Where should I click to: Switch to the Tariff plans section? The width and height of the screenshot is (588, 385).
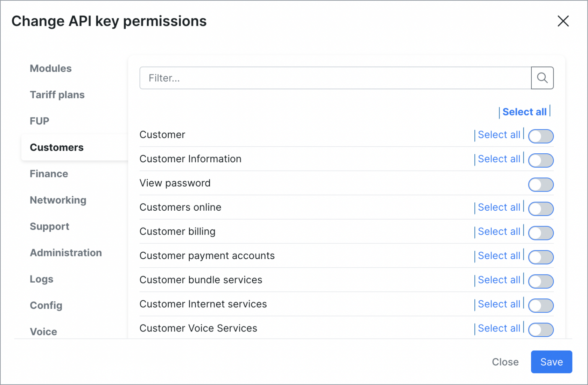(57, 94)
